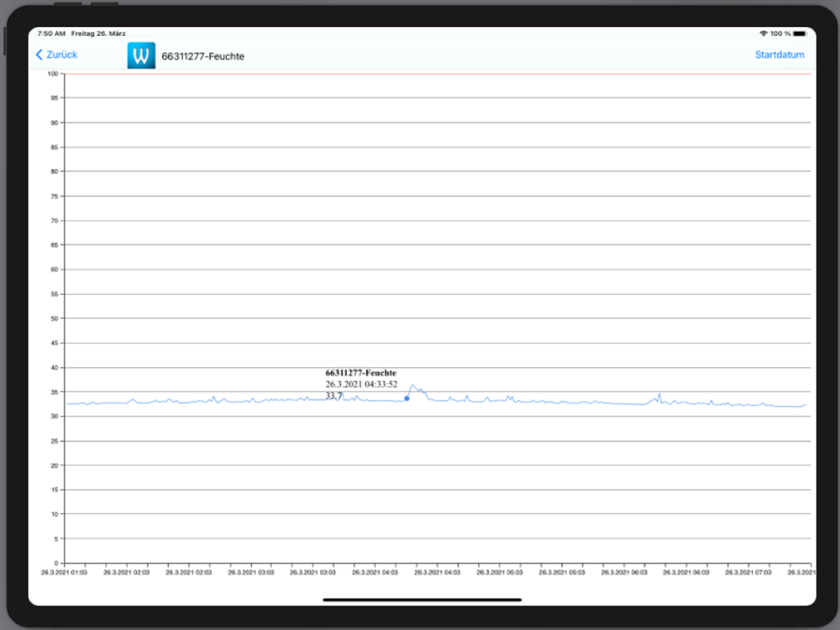This screenshot has width=840, height=630.
Task: Tap the tooltip reading 33.7
Action: click(333, 396)
